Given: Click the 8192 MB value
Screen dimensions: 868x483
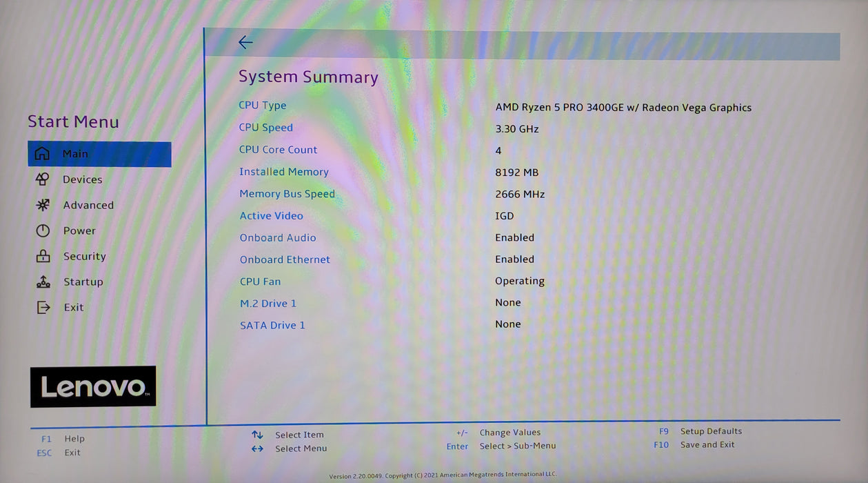Looking at the screenshot, I should 517,172.
